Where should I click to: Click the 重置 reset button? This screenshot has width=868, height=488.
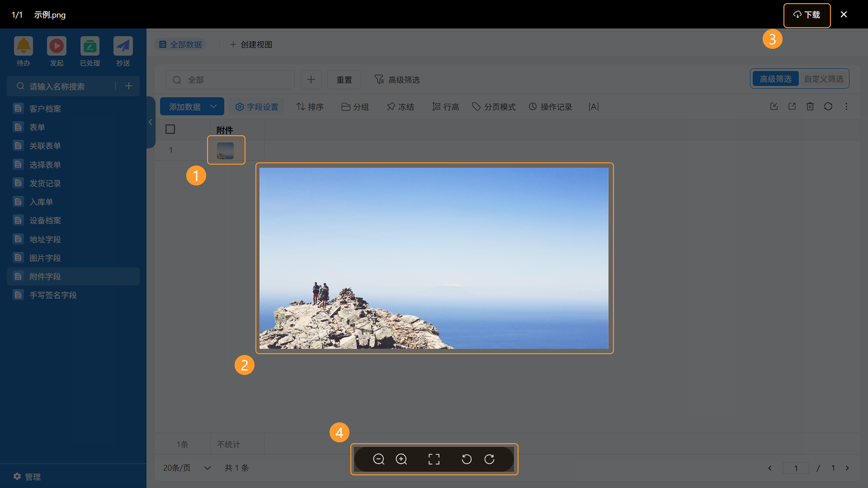pos(344,80)
